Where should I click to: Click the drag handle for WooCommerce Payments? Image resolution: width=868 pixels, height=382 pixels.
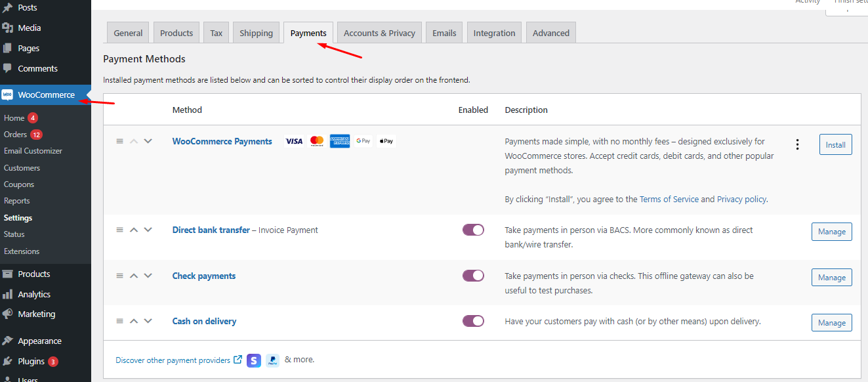click(x=119, y=141)
